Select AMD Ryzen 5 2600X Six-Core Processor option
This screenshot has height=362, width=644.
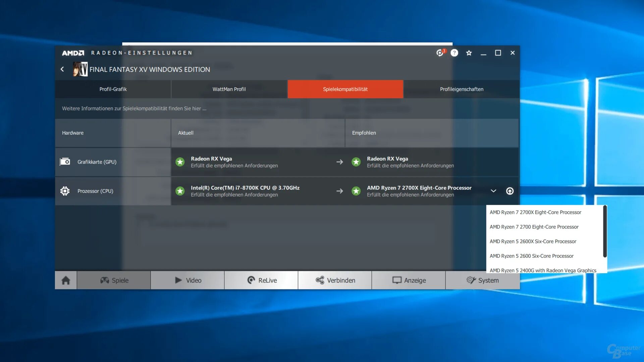[545, 241]
